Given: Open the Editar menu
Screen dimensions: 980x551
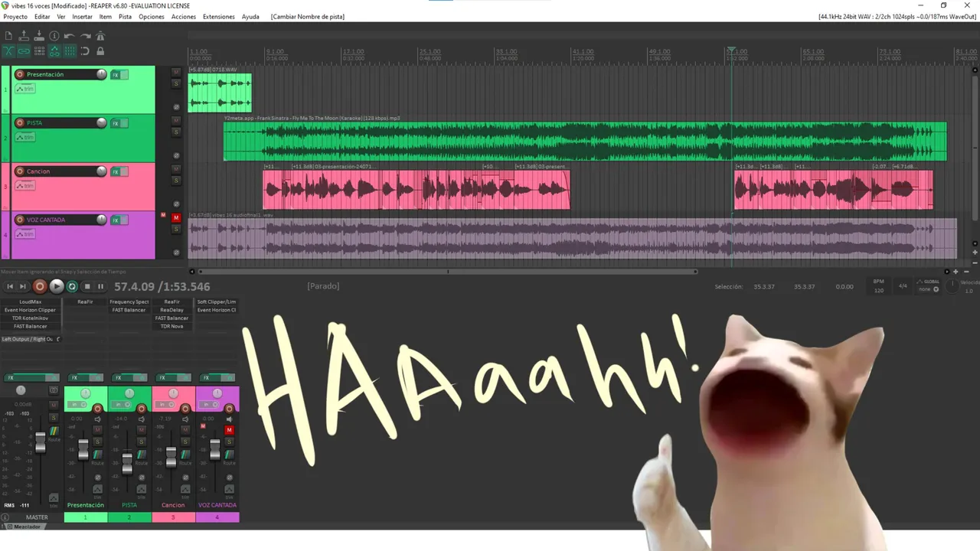Looking at the screenshot, I should click(42, 17).
